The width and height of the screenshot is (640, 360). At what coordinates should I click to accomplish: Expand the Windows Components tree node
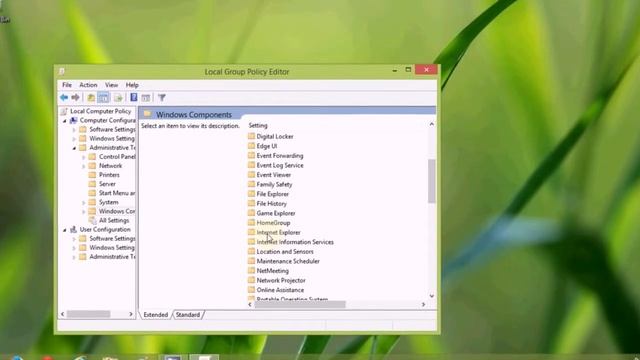pyautogui.click(x=84, y=211)
